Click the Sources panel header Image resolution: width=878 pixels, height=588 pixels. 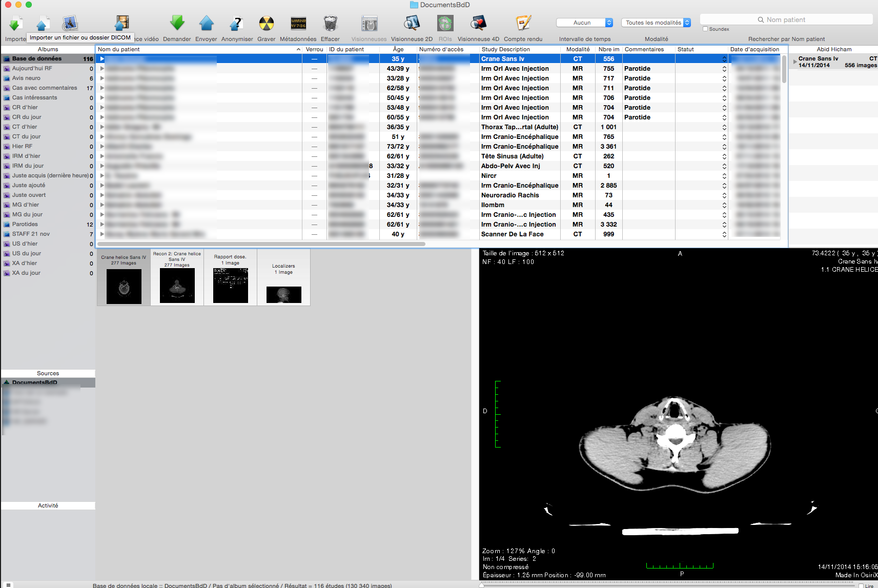[x=48, y=374]
